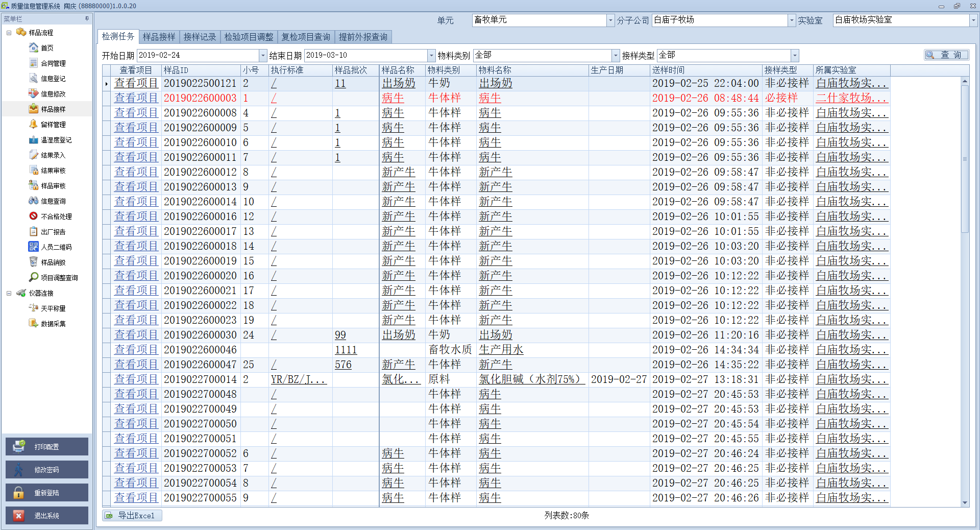Pin the 菜单栏 panel
The width and height of the screenshot is (980, 530).
[x=87, y=19]
